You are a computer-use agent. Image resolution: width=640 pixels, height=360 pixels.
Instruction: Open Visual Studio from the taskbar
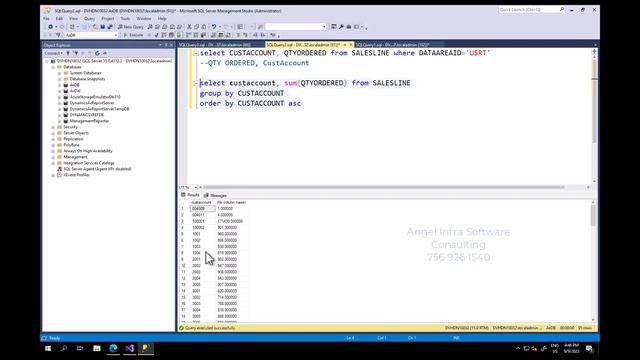click(x=129, y=348)
